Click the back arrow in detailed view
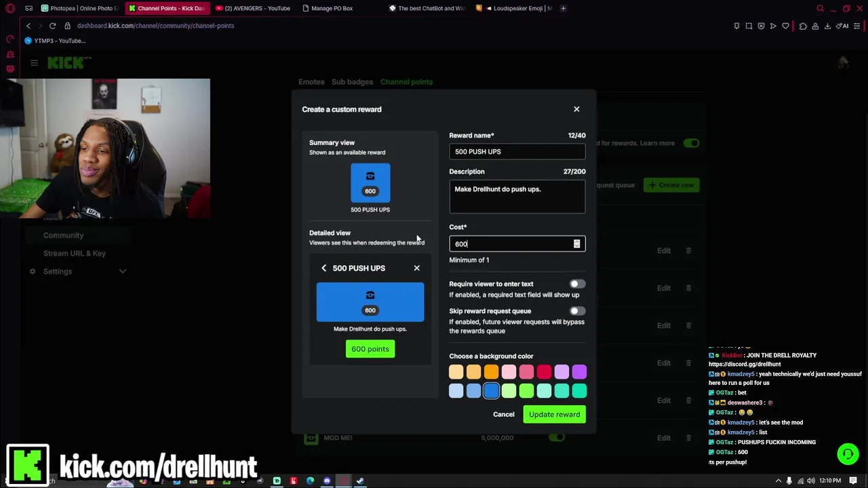This screenshot has width=868, height=488. point(324,268)
